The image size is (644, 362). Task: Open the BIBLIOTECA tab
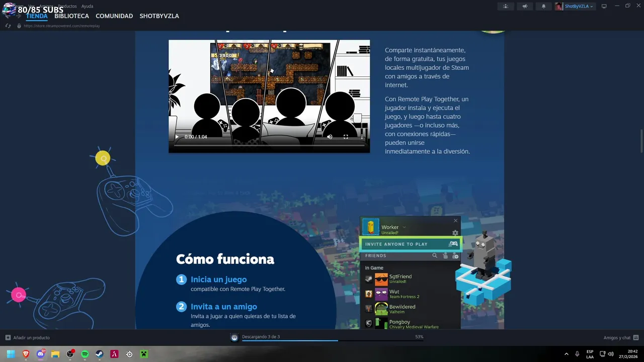pos(71,16)
